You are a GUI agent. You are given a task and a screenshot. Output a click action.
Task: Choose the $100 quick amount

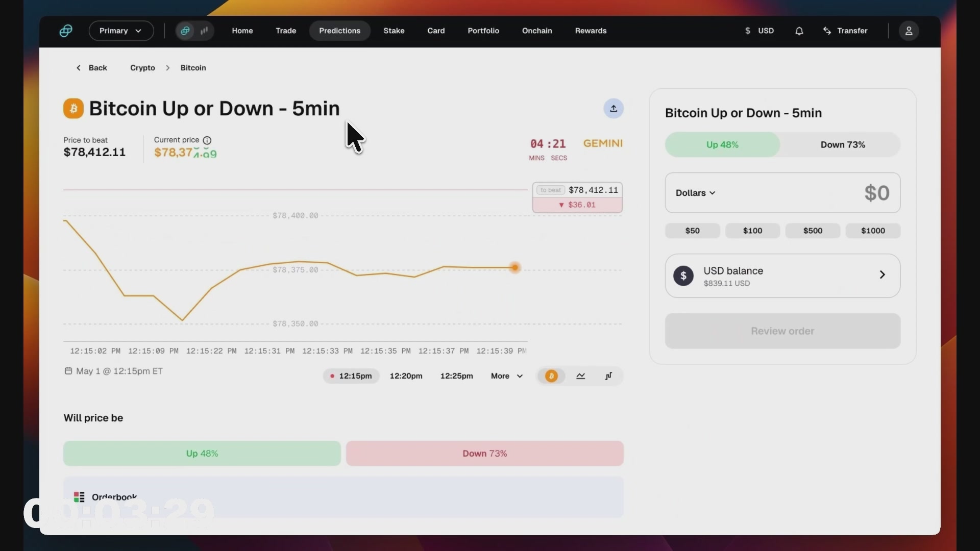tap(753, 231)
